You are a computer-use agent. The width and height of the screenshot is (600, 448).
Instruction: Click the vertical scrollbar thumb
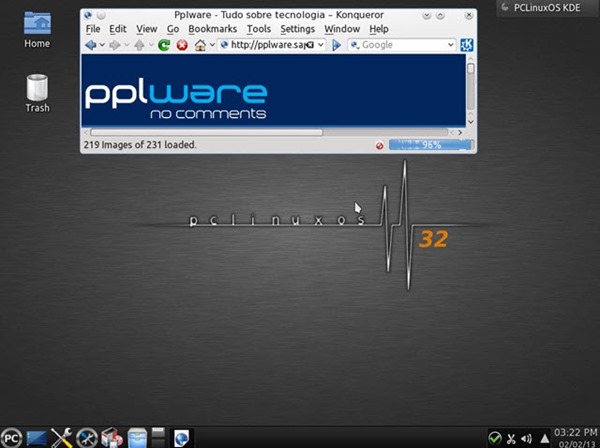coord(471,69)
